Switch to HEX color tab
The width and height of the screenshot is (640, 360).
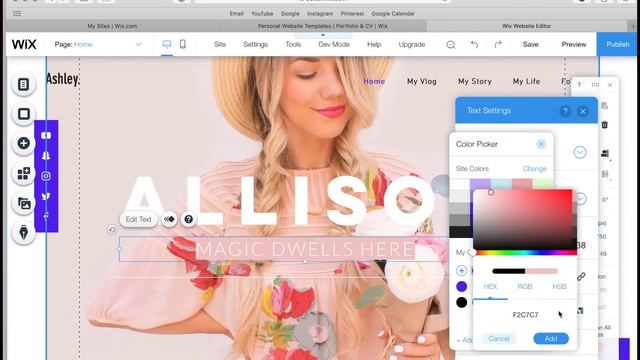[x=490, y=287]
